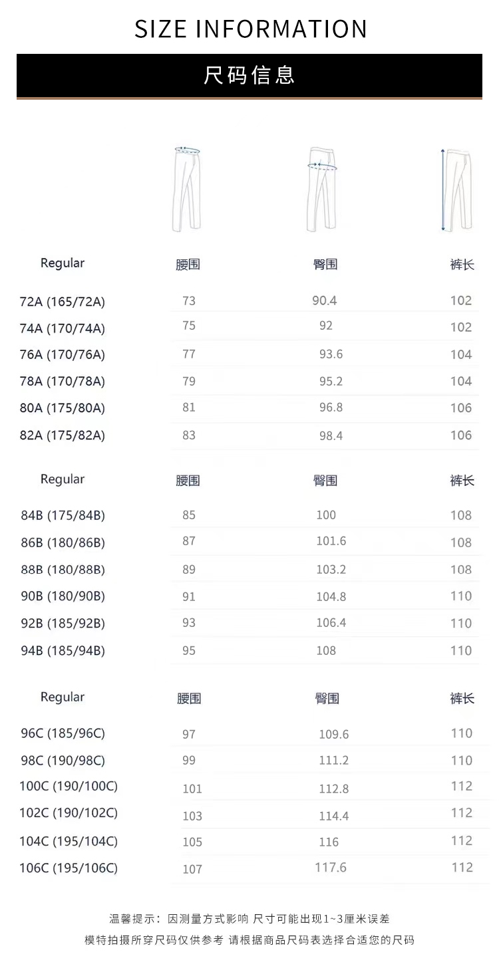Click waist value 101 in the 100C row
Viewport: 499px width, 980px height.
[x=192, y=789]
